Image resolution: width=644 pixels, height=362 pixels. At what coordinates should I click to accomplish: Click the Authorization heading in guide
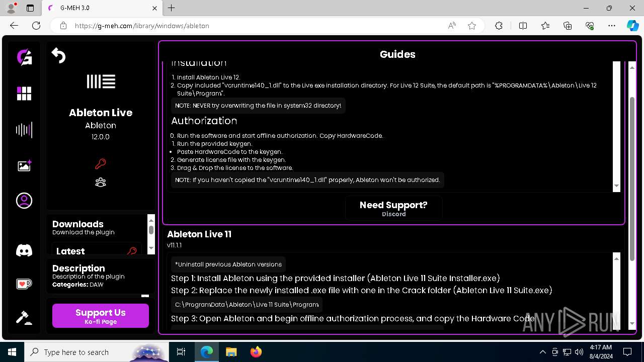[204, 121]
